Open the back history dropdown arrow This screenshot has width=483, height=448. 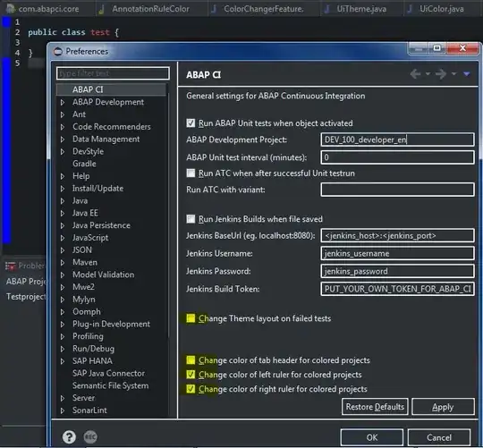[x=428, y=74]
